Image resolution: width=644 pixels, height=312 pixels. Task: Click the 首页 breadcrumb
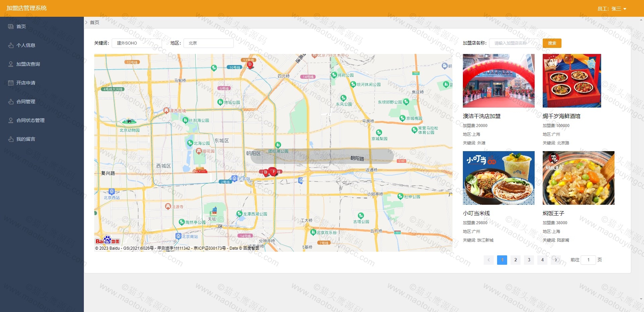[95, 22]
